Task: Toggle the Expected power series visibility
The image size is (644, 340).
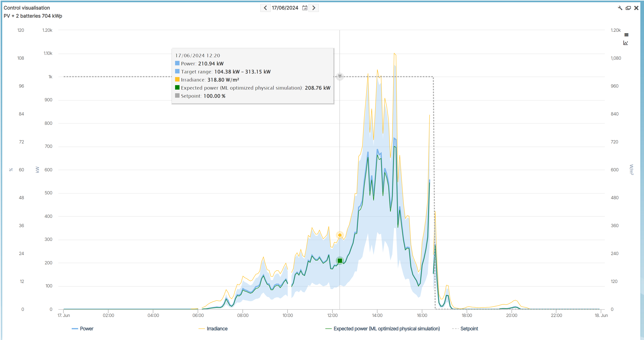Action: point(387,328)
